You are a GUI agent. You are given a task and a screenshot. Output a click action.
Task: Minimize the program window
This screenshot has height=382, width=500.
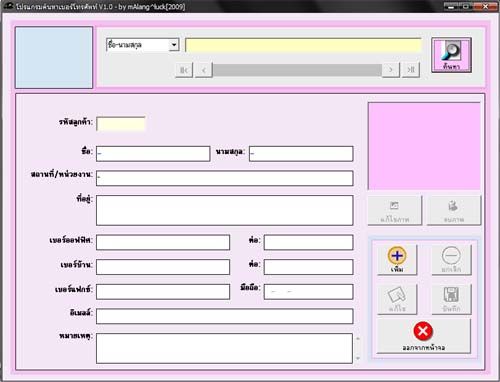(451, 6)
